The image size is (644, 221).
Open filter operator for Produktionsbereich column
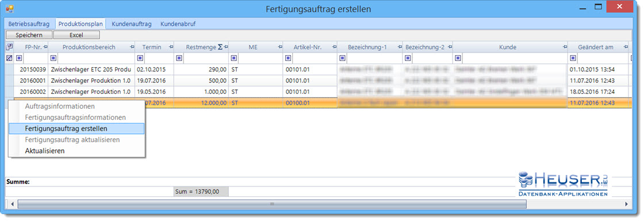pos(53,58)
